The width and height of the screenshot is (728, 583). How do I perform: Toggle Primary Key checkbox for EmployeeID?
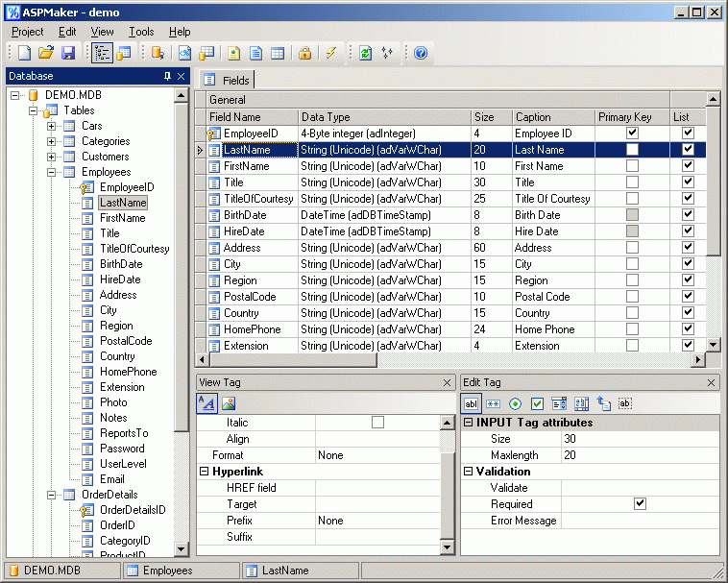point(632,134)
